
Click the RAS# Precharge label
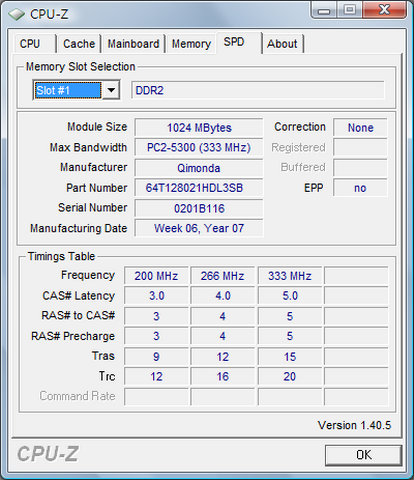(73, 336)
